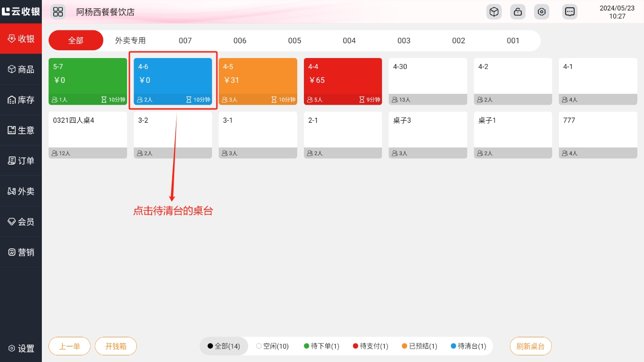Open the grid menu icon beside store name
Screen dimensions: 644x362
pos(58,12)
